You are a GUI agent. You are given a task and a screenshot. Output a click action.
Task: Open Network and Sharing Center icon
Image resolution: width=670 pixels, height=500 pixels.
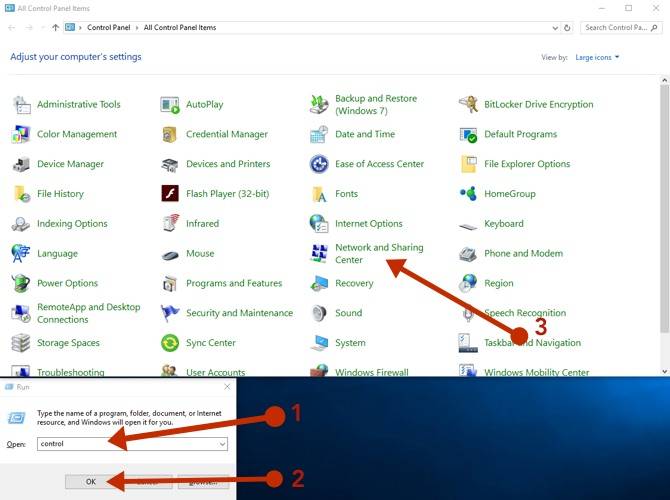click(319, 253)
